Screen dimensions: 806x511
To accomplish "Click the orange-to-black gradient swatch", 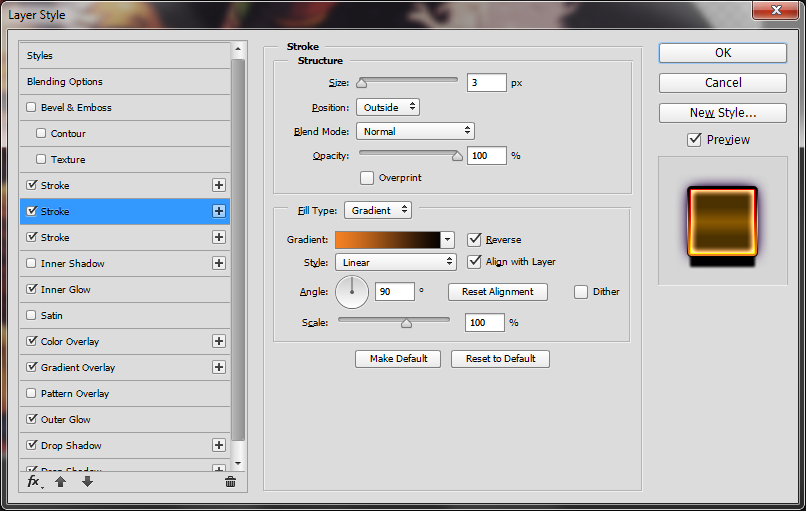I will 388,240.
